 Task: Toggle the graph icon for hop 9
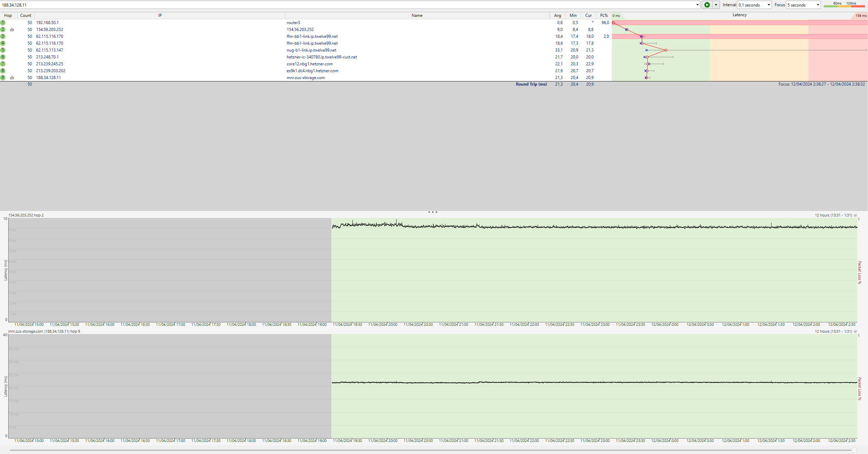tap(12, 78)
